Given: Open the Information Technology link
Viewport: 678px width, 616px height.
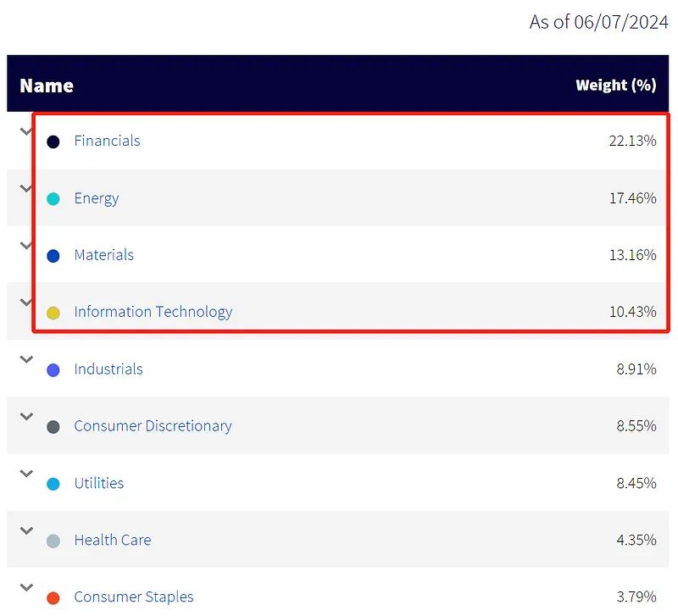Looking at the screenshot, I should pyautogui.click(x=153, y=312).
